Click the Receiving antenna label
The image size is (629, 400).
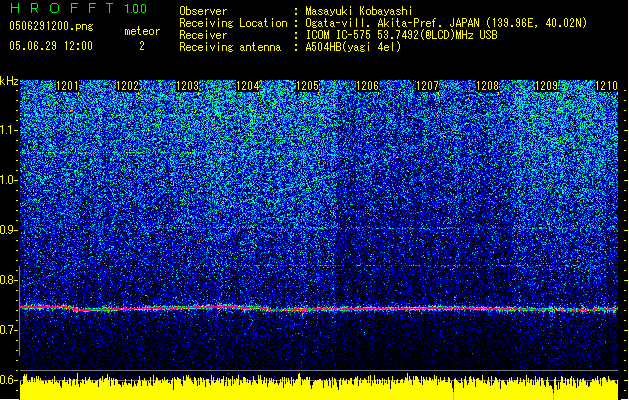(x=230, y=47)
